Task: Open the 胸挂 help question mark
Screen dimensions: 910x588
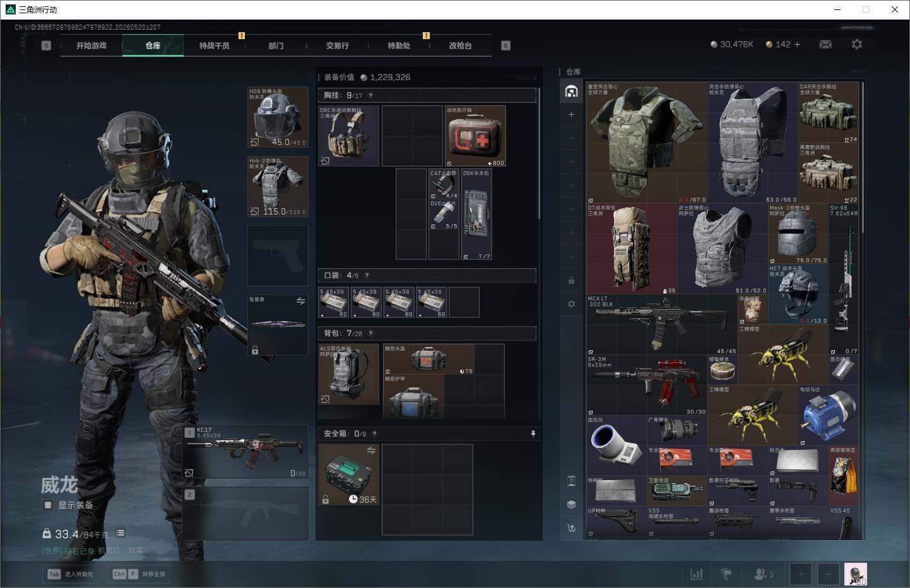Action: coord(370,95)
